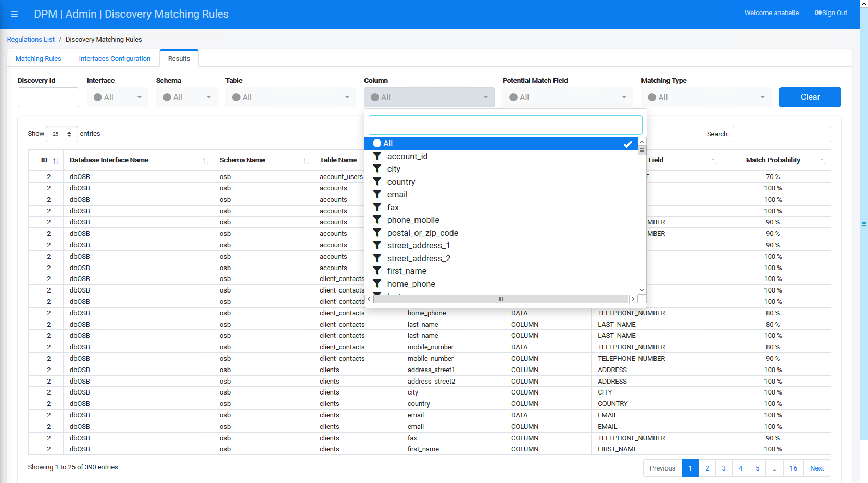The width and height of the screenshot is (868, 483).
Task: Expand the Interface dropdown
Action: pyautogui.click(x=118, y=97)
